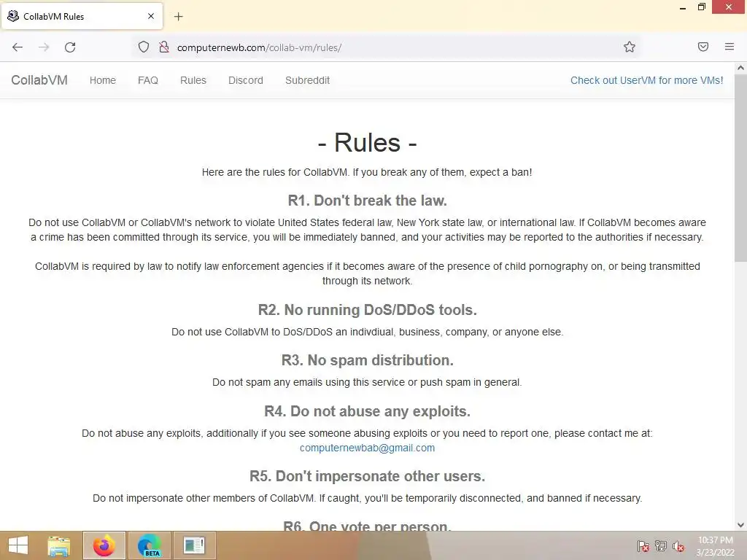Open Action Center flag tray icon
Screen dimensions: 747x560
(643, 546)
